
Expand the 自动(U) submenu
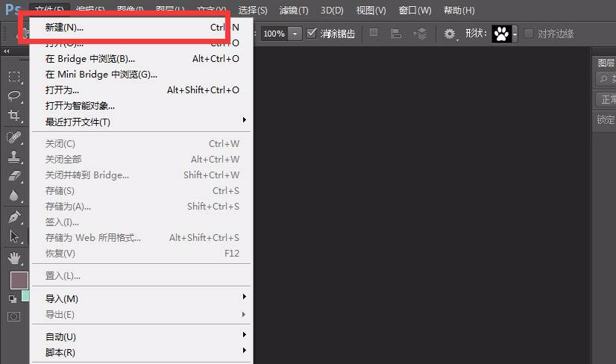coord(142,337)
